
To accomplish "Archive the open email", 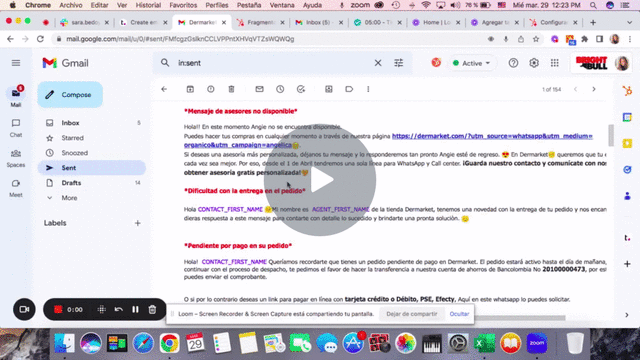I will point(190,89).
